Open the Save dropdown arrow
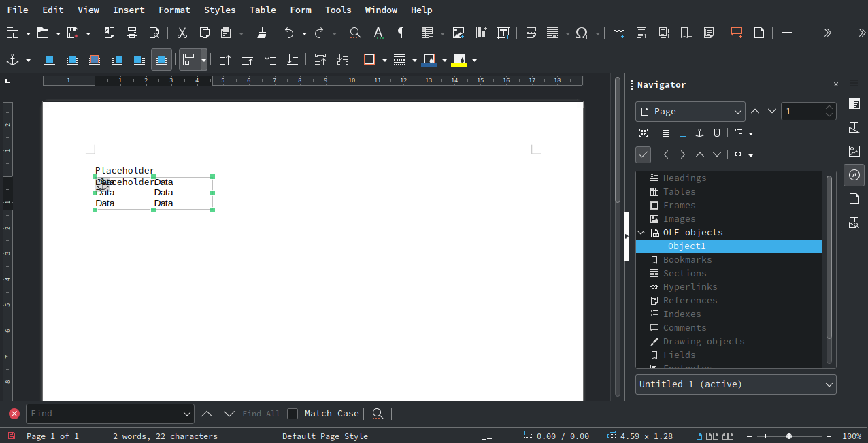Viewport: 868px width, 443px height. tap(88, 33)
